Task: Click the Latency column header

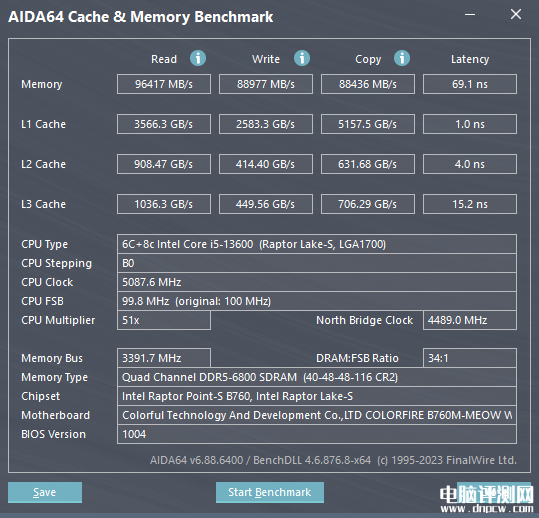Action: [470, 59]
